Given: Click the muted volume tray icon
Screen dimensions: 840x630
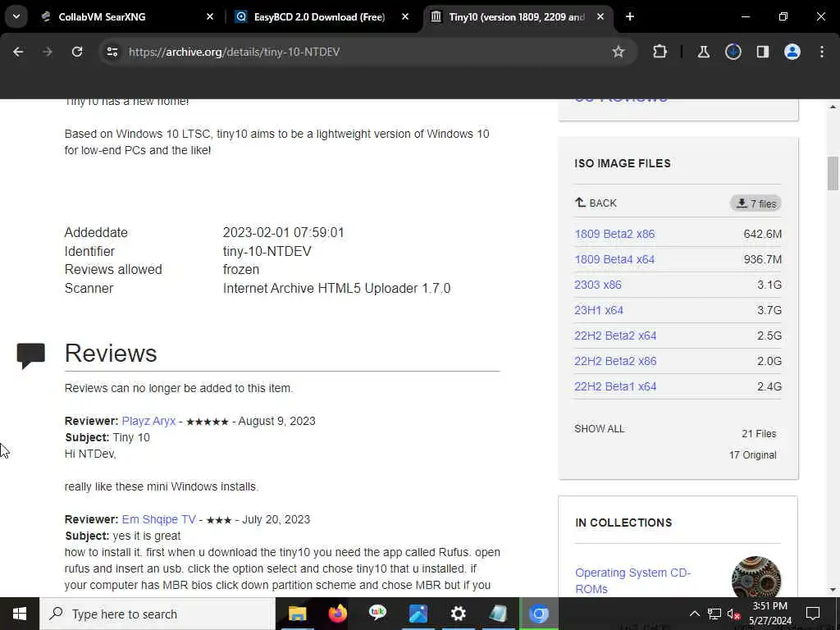Looking at the screenshot, I should point(734,614).
